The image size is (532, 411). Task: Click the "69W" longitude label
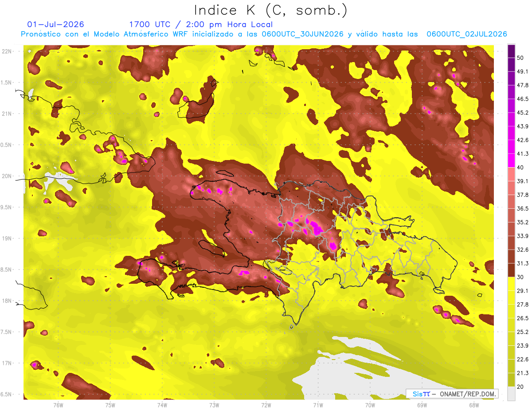click(422, 405)
